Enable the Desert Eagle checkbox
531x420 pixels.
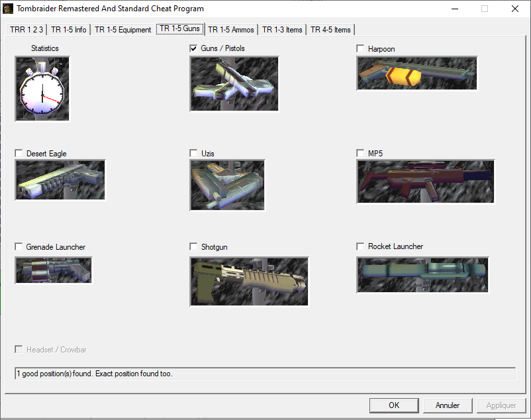coord(19,154)
